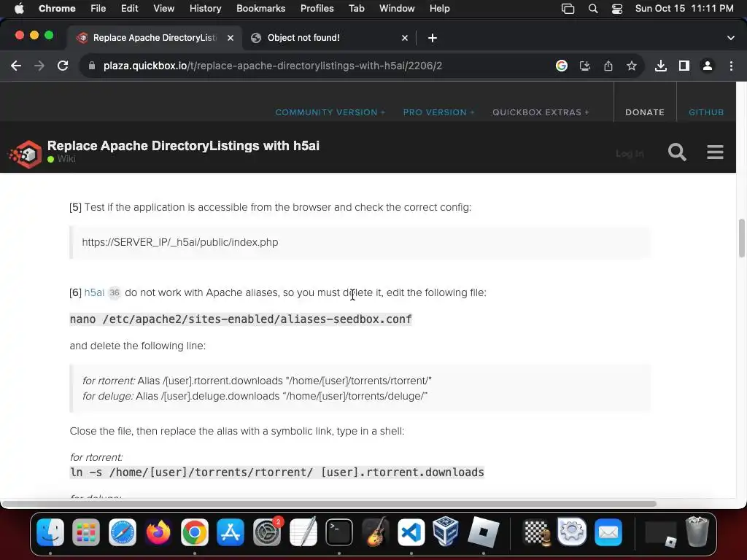
Task: Open the Chrome three-dot menu
Action: [x=731, y=66]
